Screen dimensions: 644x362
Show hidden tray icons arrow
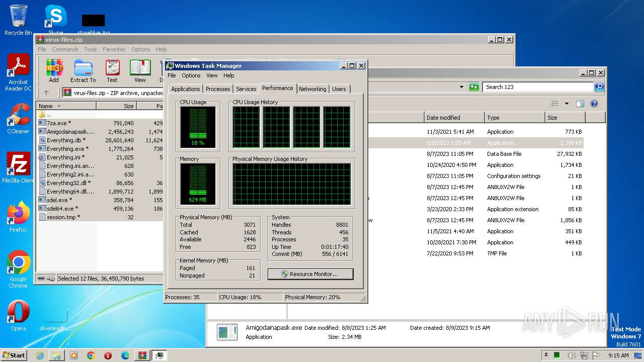pos(546,355)
